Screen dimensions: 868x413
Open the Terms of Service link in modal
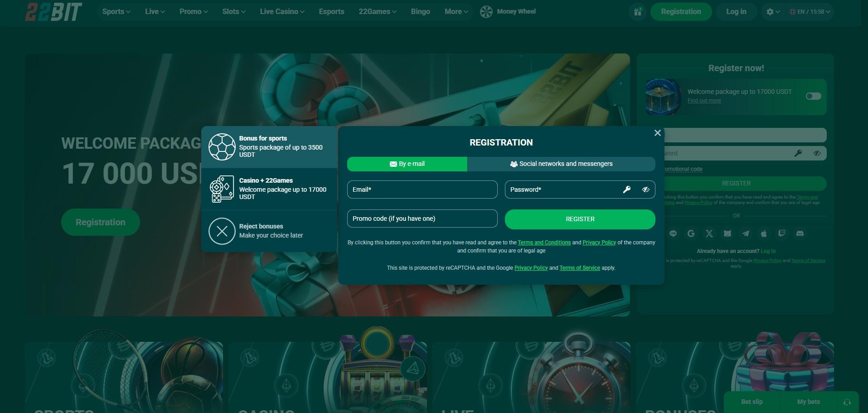580,268
